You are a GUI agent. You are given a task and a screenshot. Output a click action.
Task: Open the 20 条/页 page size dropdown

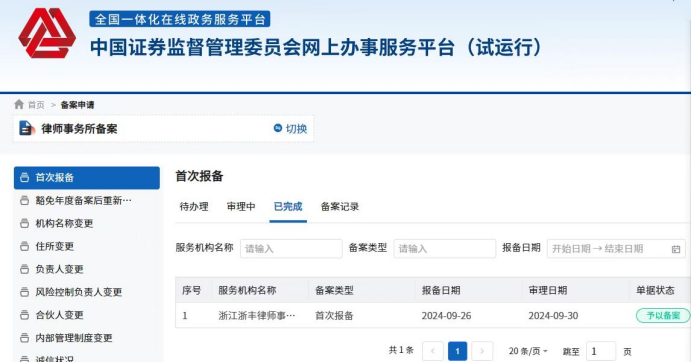pos(528,351)
